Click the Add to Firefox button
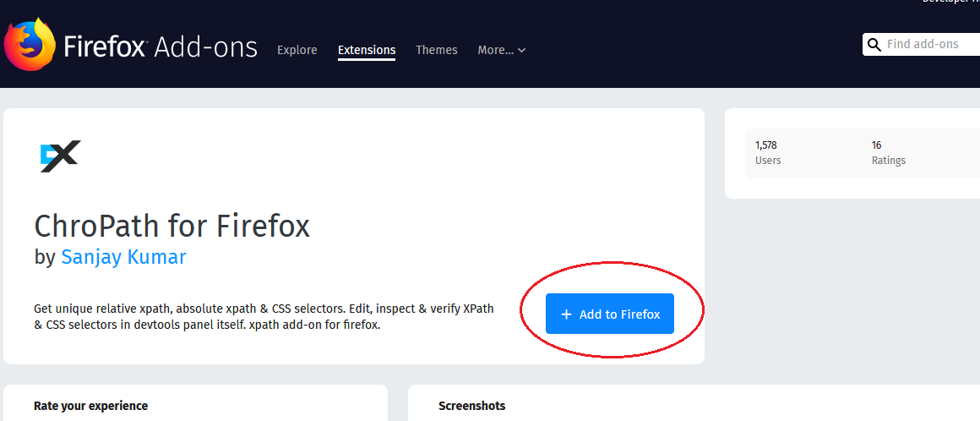Image resolution: width=980 pixels, height=421 pixels. [x=609, y=314]
